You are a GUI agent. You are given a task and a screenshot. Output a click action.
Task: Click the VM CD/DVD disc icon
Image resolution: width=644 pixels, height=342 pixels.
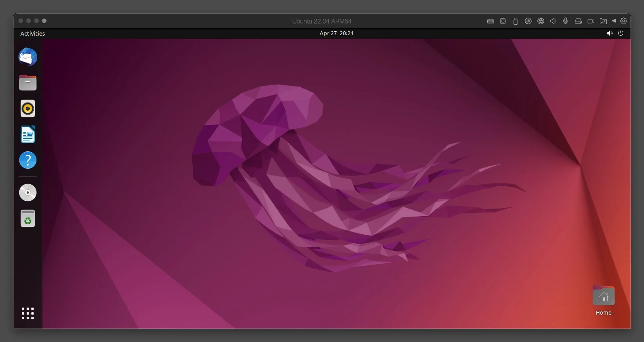pos(528,21)
